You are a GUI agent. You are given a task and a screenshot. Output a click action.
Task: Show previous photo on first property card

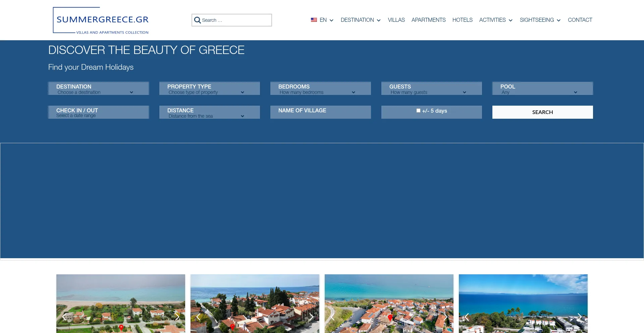(x=64, y=316)
